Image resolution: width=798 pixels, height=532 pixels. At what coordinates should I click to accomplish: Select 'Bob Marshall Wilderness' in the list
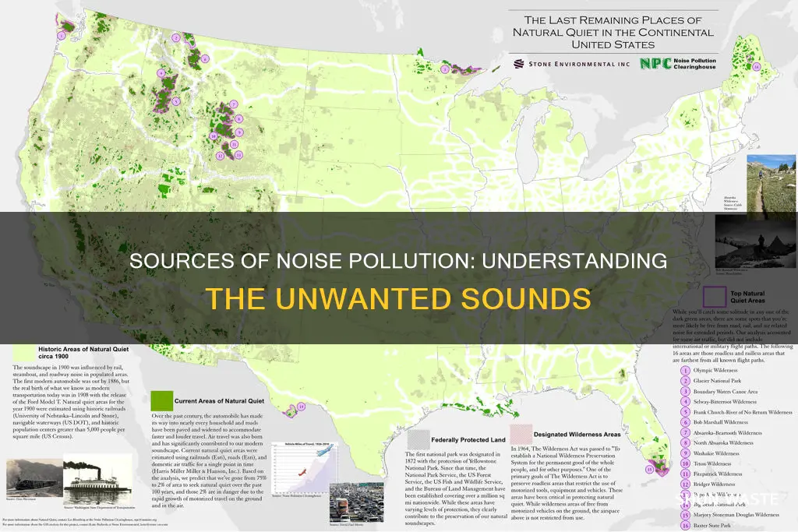[x=720, y=422]
